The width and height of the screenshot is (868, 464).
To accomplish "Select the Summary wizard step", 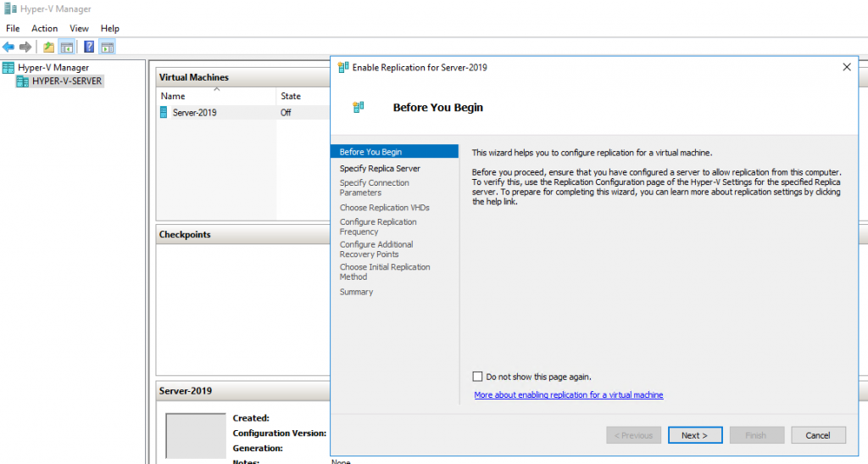I will (x=356, y=292).
